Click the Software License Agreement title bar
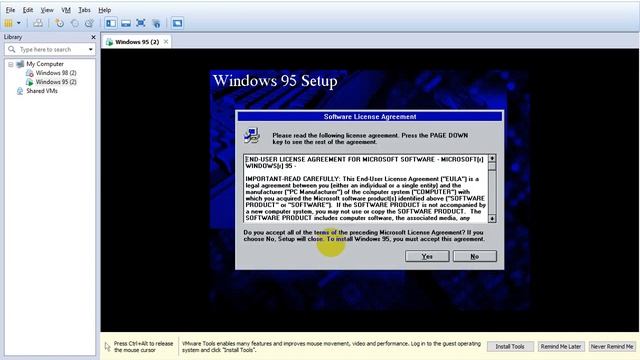The height and width of the screenshot is (360, 640). pyautogui.click(x=370, y=117)
